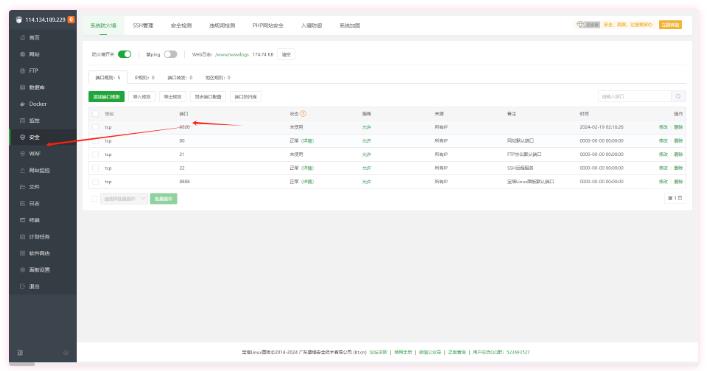Click the port anti-scan button

click(246, 97)
